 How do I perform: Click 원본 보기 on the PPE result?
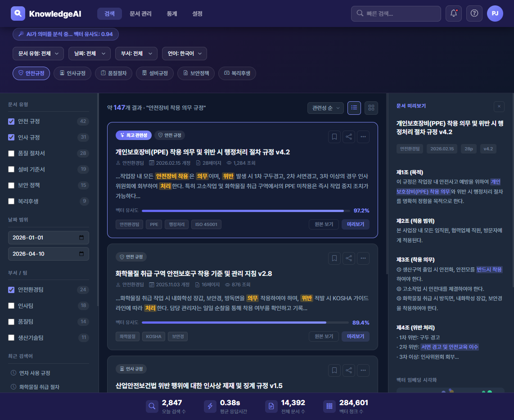pyautogui.click(x=324, y=224)
